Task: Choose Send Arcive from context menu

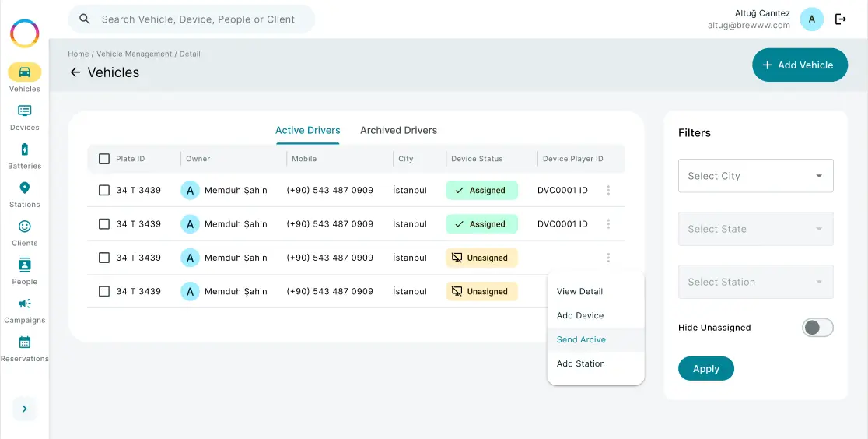Action: pyautogui.click(x=581, y=339)
